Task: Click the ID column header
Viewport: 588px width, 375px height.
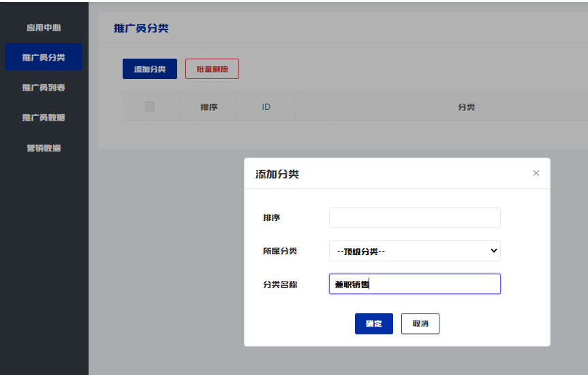Action: (266, 107)
